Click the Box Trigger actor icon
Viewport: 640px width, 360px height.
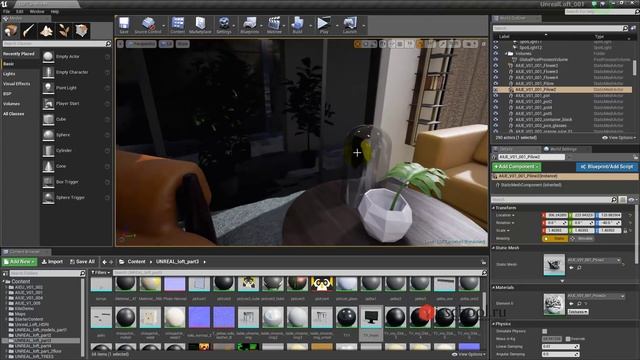48,182
